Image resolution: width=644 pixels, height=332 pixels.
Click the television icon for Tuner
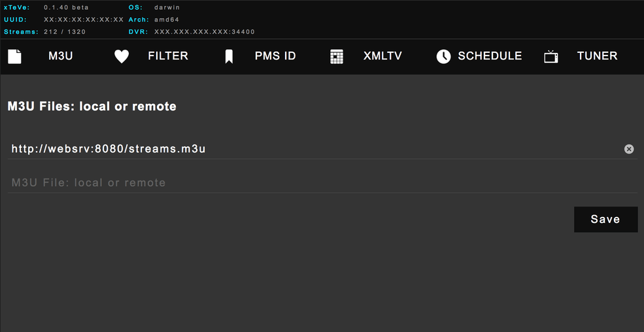click(551, 57)
